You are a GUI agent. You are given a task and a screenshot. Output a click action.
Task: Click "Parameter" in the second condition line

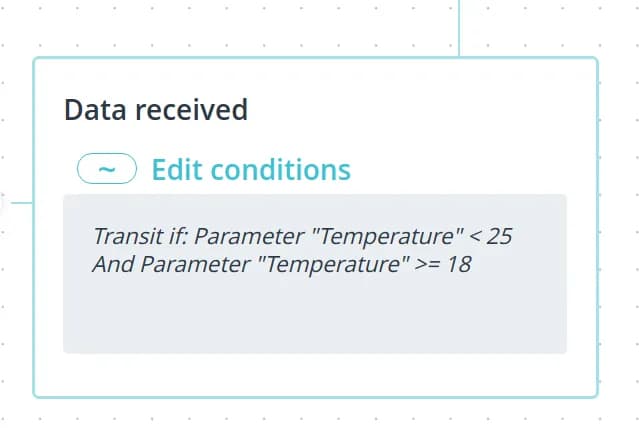(178, 265)
